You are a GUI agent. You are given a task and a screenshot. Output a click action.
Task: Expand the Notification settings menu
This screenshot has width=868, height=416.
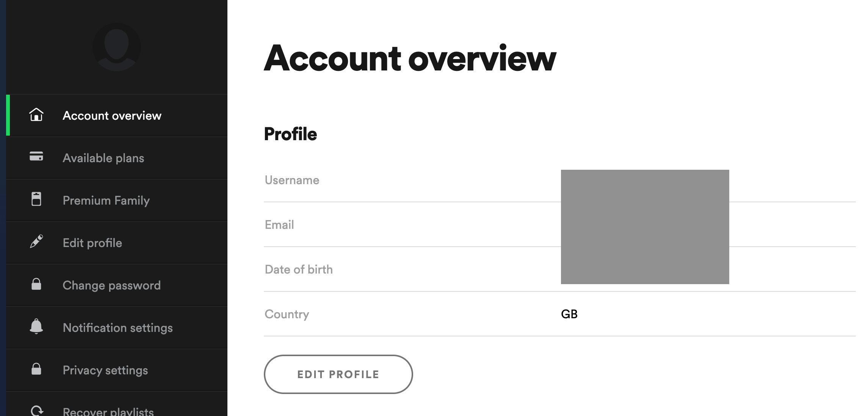(117, 327)
